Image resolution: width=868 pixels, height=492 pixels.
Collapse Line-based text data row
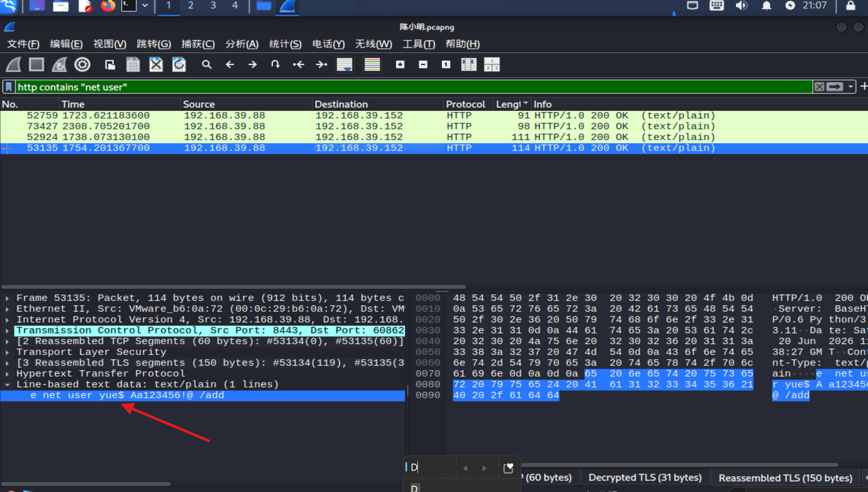[x=7, y=385]
